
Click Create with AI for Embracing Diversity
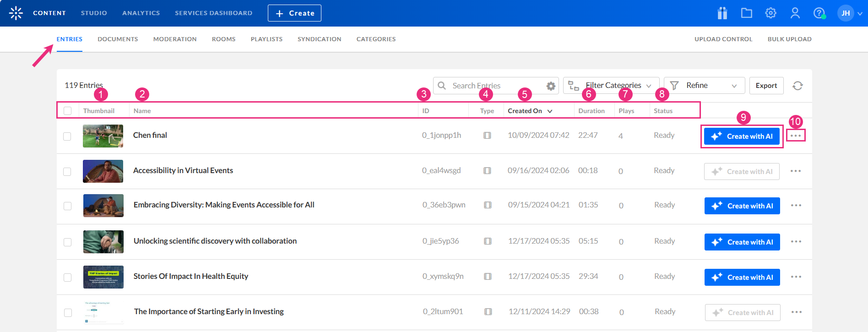[x=742, y=206]
